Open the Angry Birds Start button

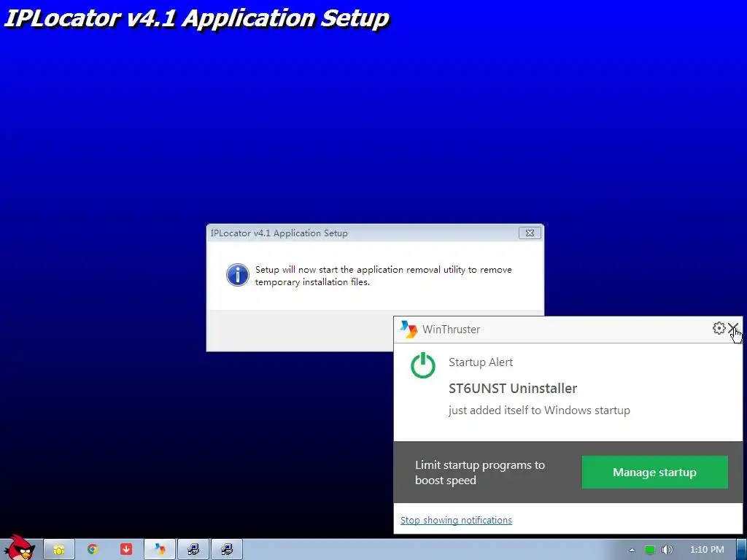[20, 548]
